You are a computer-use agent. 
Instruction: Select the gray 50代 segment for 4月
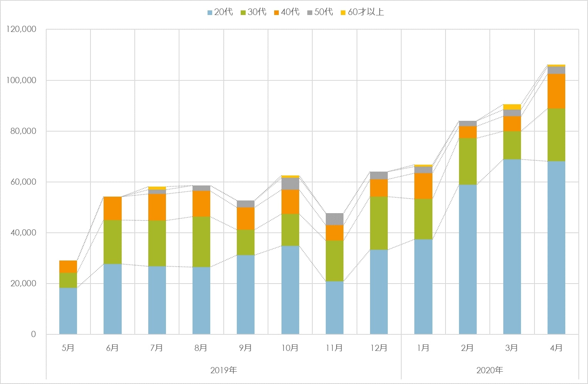point(556,70)
